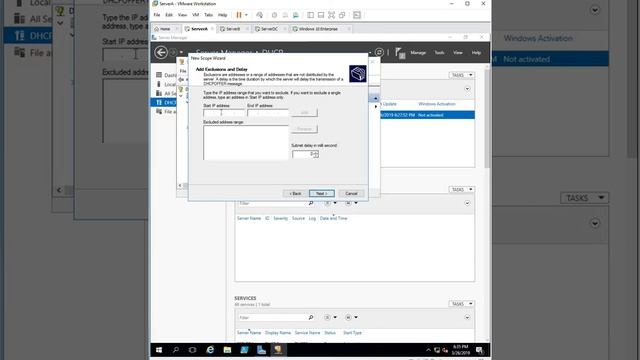This screenshot has height=360, width=640.
Task: Open the Server Manager header Help menu
Action: (x=476, y=53)
